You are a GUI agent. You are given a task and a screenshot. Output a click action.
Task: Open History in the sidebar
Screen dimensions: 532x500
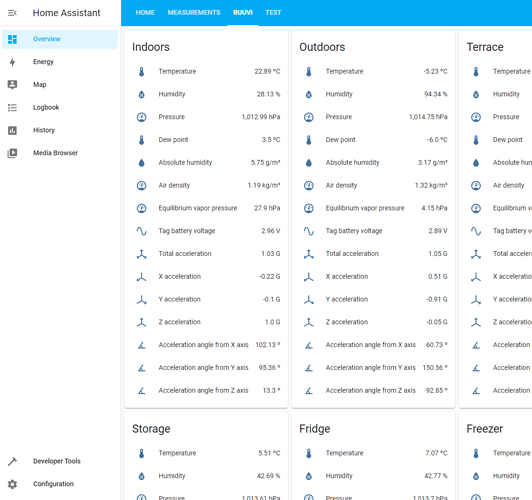60,130
